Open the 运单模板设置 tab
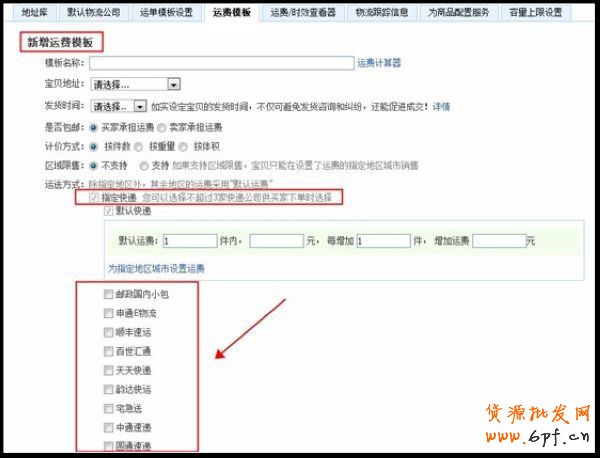 click(165, 13)
